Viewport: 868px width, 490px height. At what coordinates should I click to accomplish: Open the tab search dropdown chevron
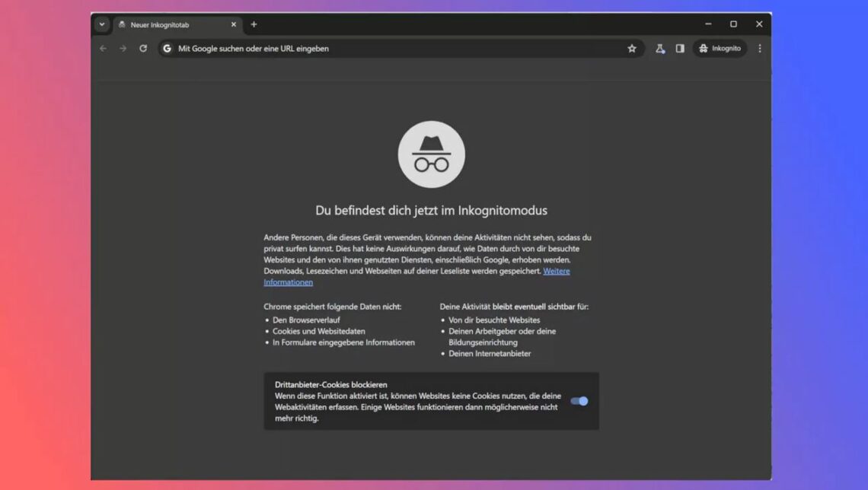(102, 24)
